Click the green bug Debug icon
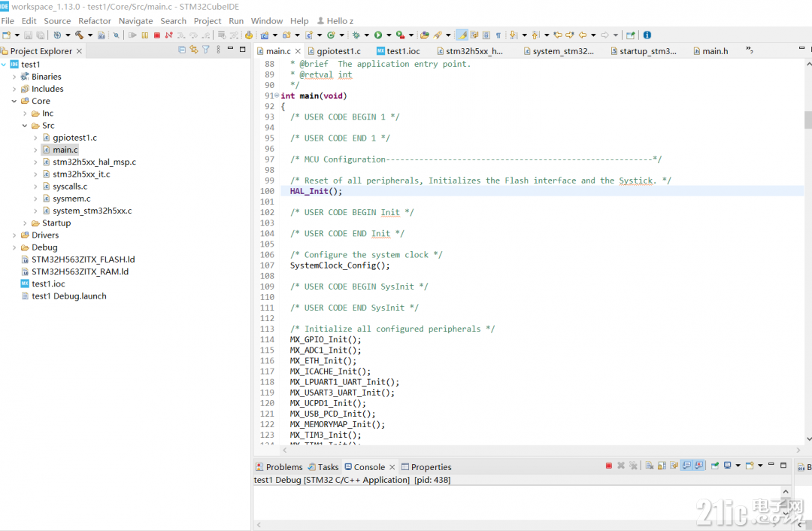This screenshot has width=812, height=531. (x=356, y=35)
